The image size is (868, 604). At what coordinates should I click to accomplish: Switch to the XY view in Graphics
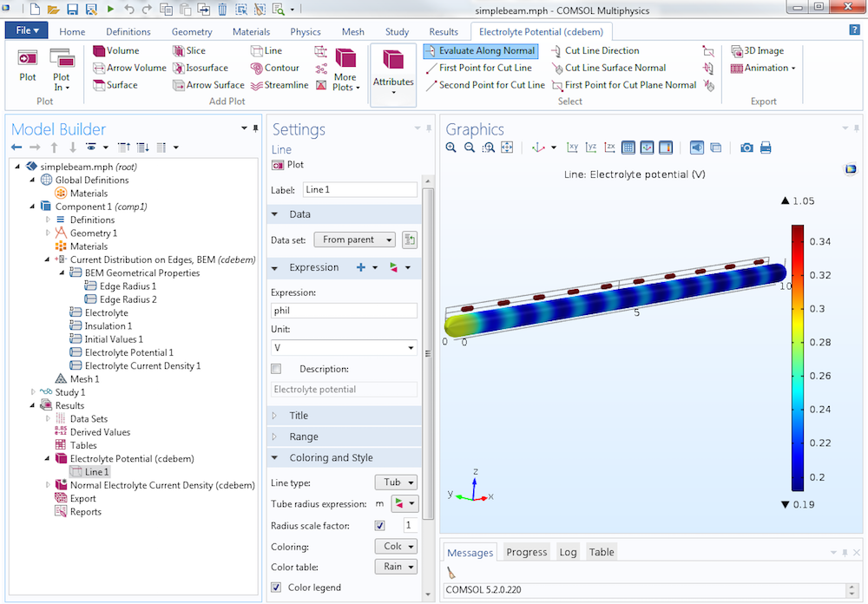(573, 148)
